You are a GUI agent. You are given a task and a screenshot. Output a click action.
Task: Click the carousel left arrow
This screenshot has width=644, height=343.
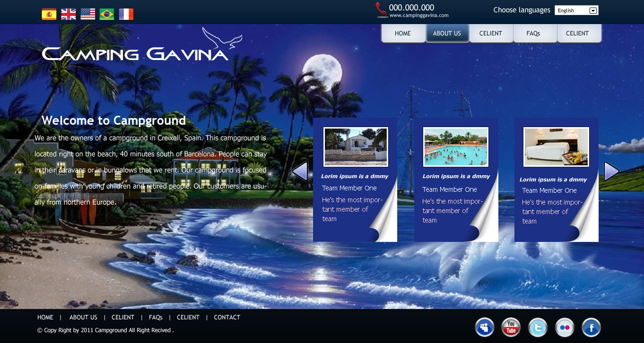point(300,171)
